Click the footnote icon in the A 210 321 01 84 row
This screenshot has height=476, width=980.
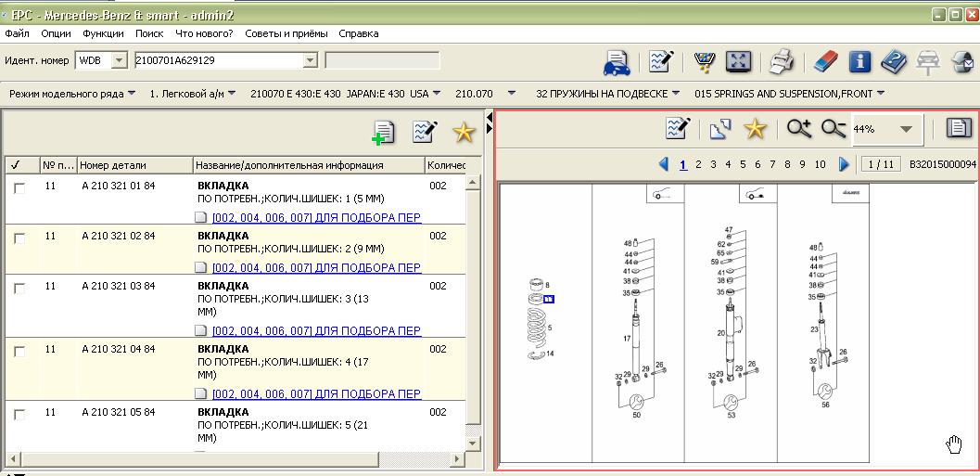pyautogui.click(x=200, y=218)
